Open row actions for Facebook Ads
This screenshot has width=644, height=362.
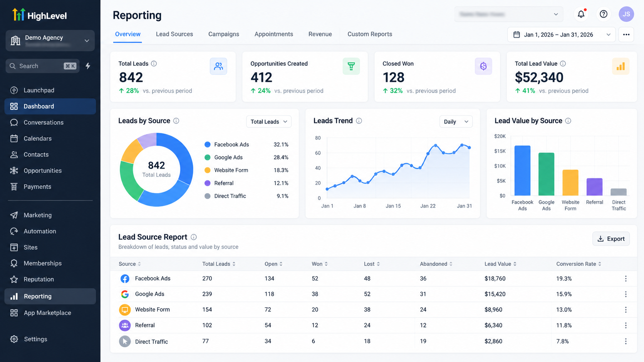(x=626, y=279)
